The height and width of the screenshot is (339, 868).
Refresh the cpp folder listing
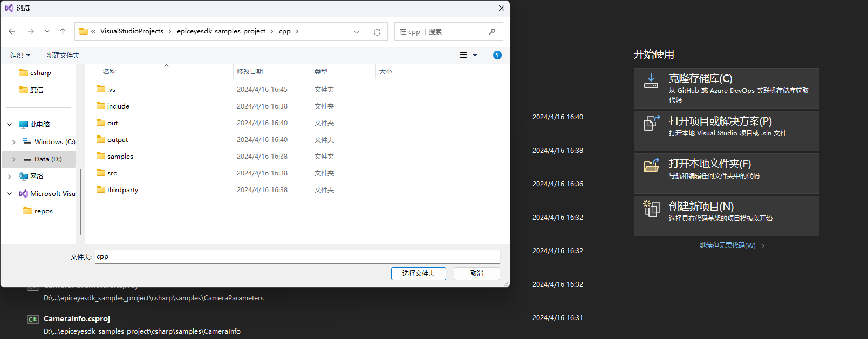click(x=377, y=32)
